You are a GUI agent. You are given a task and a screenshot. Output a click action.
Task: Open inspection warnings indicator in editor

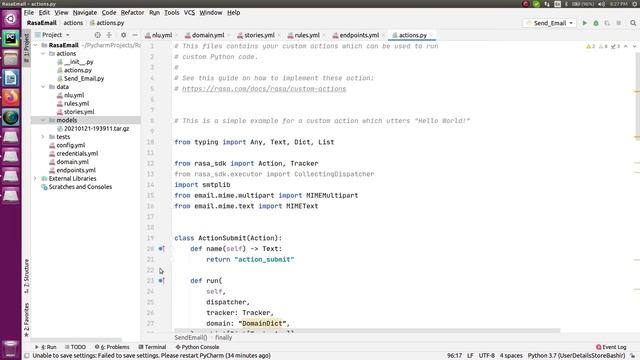(604, 46)
